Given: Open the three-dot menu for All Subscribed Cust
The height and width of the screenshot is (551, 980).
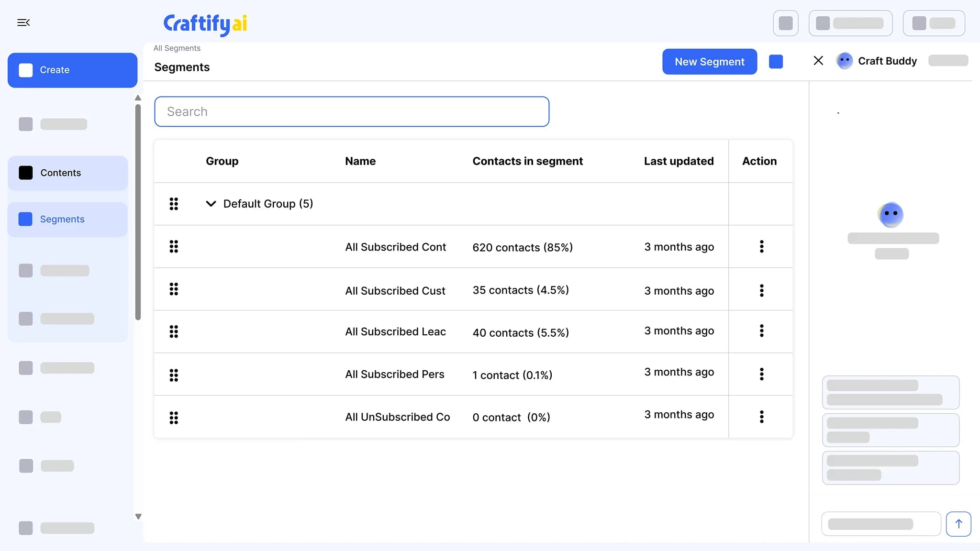Looking at the screenshot, I should [x=761, y=290].
